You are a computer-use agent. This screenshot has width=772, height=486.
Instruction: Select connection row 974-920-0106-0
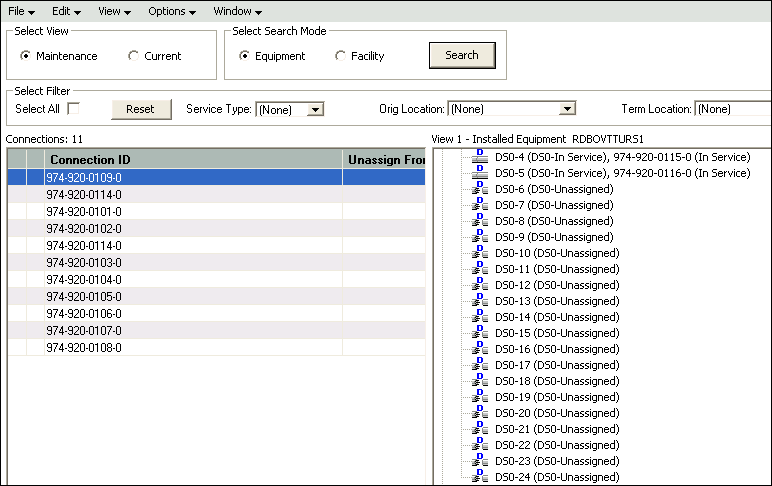(x=217, y=314)
